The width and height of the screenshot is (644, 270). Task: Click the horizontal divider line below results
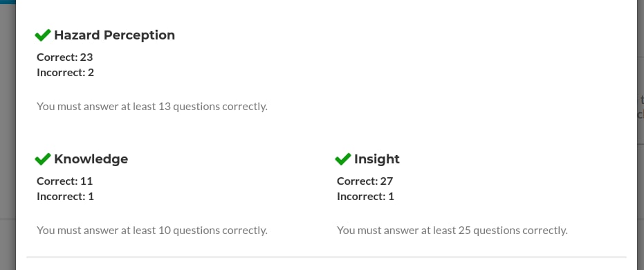(x=326, y=258)
